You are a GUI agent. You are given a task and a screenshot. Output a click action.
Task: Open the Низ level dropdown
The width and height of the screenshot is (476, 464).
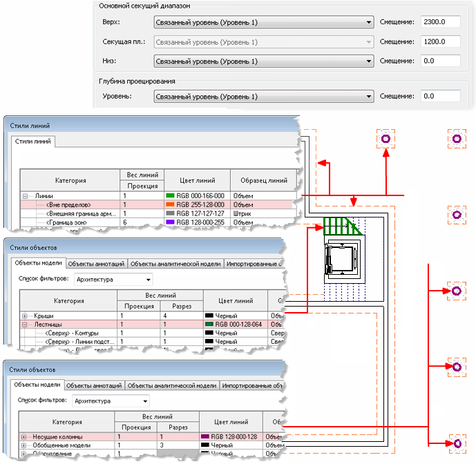263,61
